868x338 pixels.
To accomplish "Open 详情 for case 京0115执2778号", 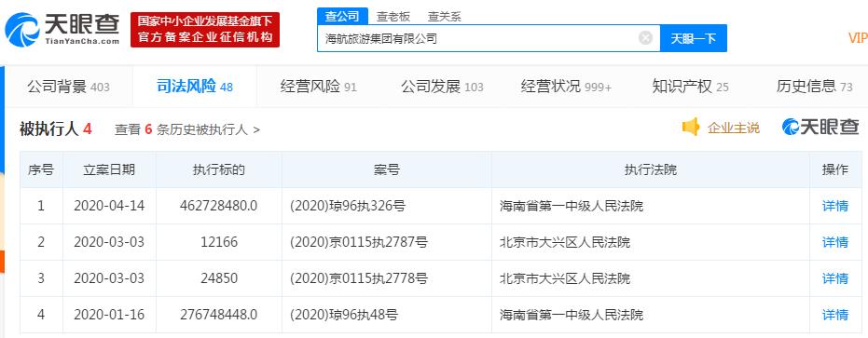I will [x=834, y=278].
